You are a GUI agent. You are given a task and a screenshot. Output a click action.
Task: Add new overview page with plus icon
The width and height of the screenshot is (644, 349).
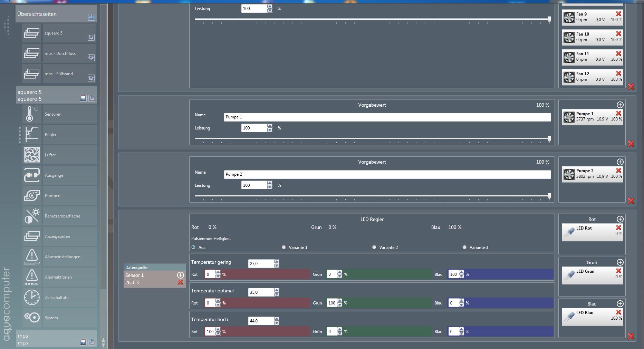click(x=91, y=17)
